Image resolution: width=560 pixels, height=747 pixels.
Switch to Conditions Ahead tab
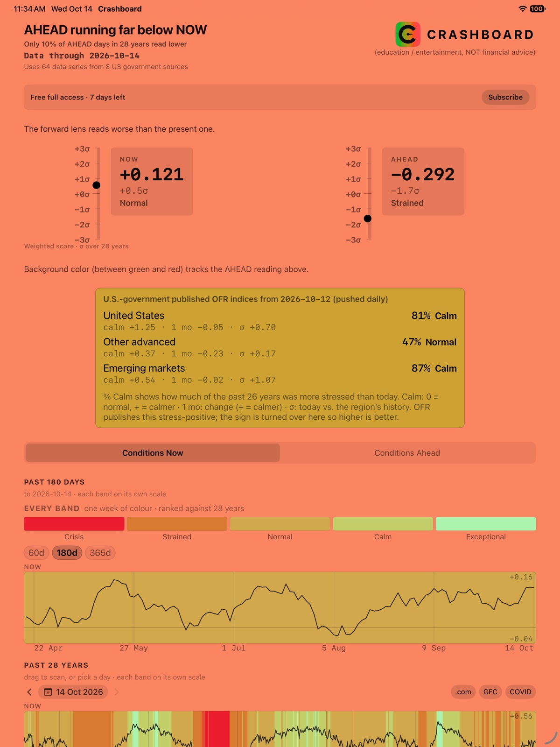pos(407,453)
